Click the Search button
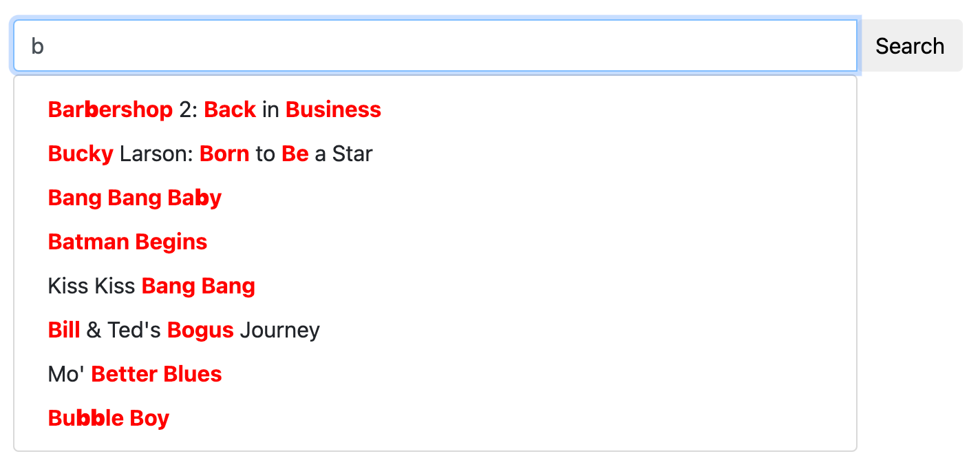Screen dimensions: 980x467 910,45
